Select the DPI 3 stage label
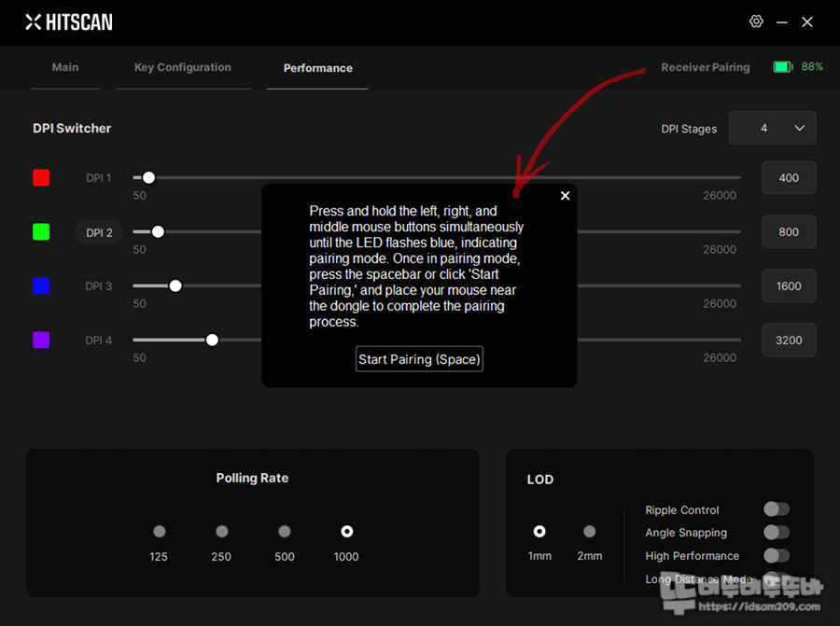 [x=99, y=286]
